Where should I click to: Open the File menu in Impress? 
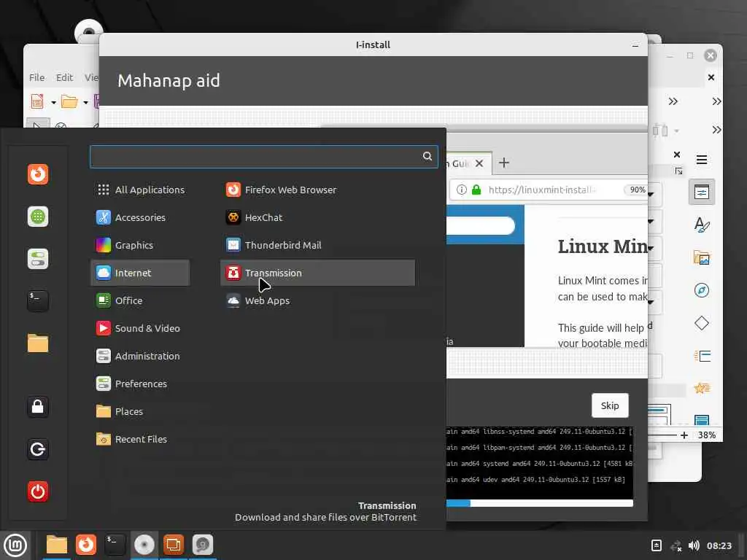pyautogui.click(x=36, y=77)
